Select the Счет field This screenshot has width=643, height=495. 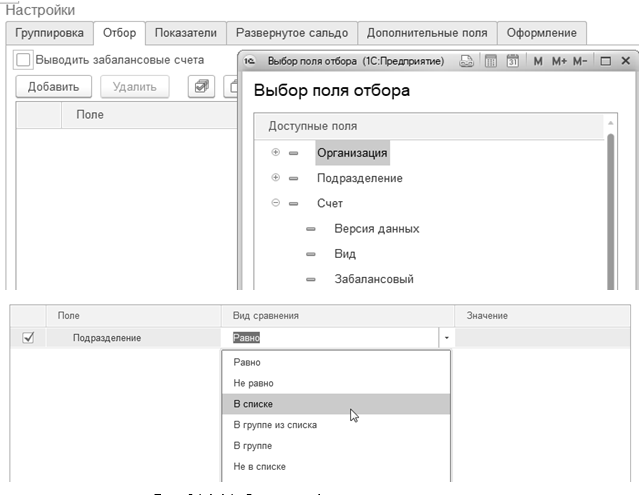click(x=330, y=203)
